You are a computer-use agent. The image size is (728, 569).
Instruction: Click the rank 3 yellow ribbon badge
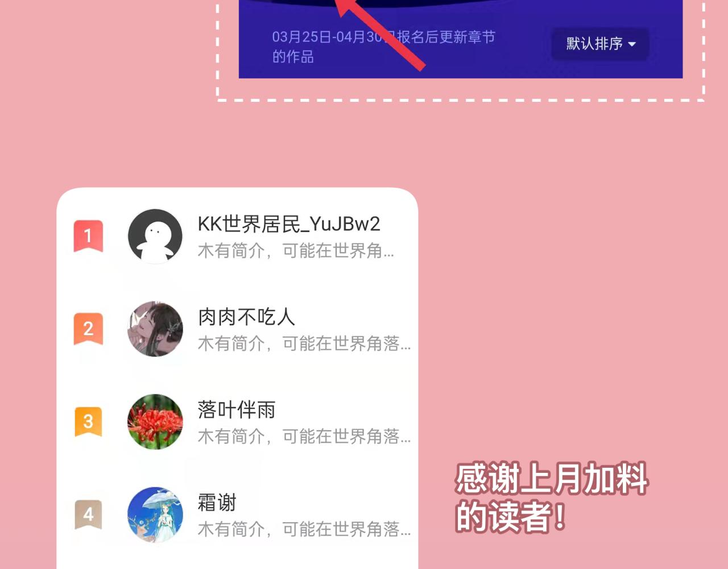click(88, 422)
